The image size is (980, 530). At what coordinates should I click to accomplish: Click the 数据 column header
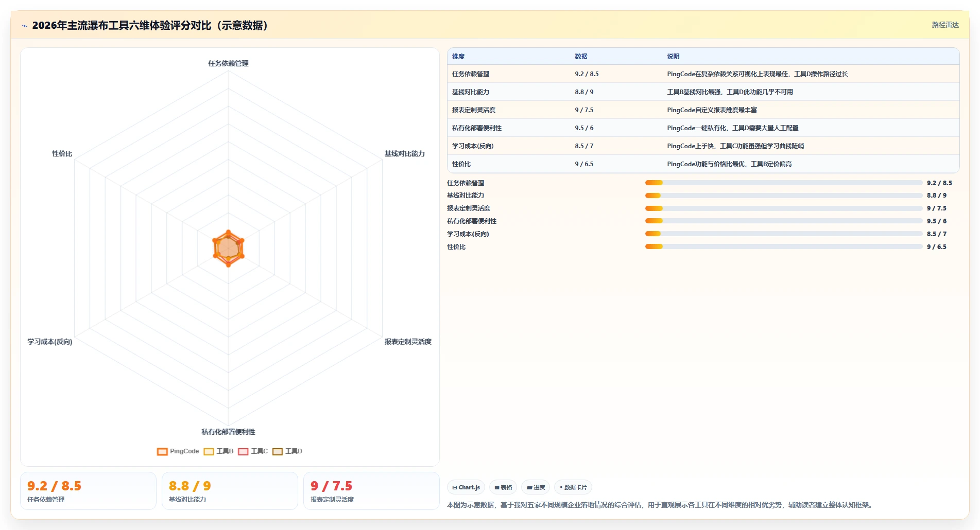[x=581, y=57]
